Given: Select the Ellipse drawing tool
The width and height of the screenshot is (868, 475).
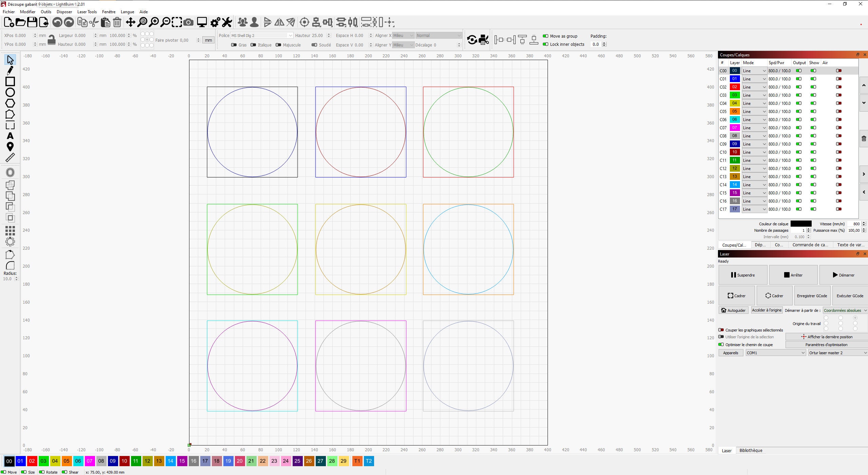Looking at the screenshot, I should pyautogui.click(x=10, y=92).
